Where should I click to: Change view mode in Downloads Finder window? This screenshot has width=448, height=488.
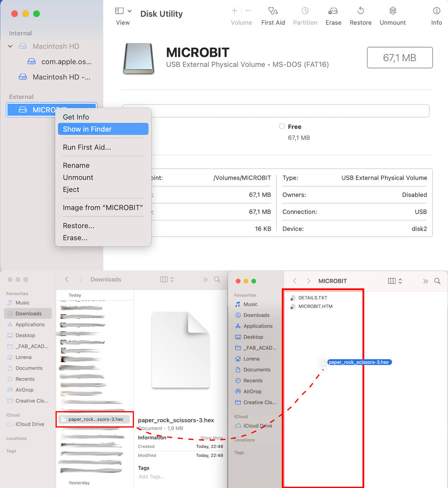click(x=167, y=279)
